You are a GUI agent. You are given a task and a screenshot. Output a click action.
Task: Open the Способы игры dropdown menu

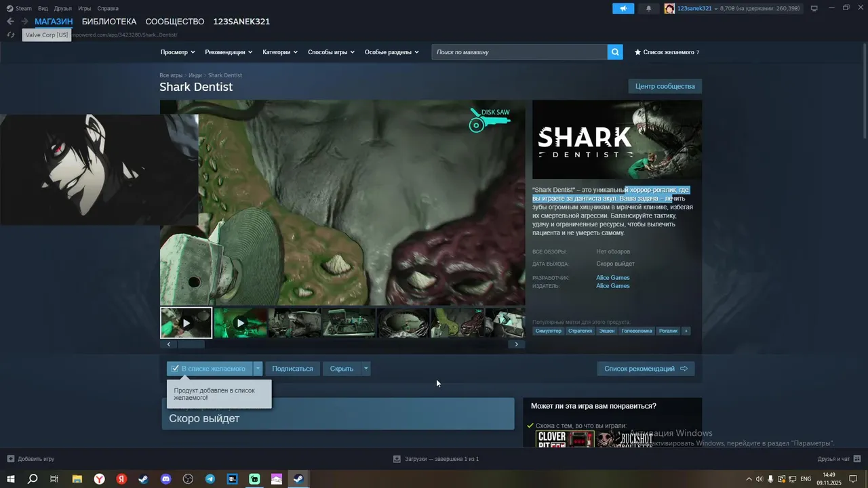pos(332,52)
